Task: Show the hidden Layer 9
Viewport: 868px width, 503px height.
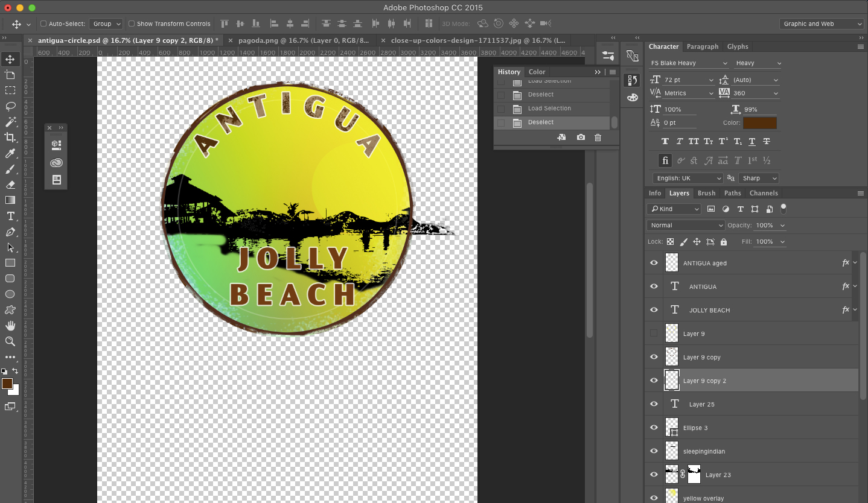Action: coord(654,334)
